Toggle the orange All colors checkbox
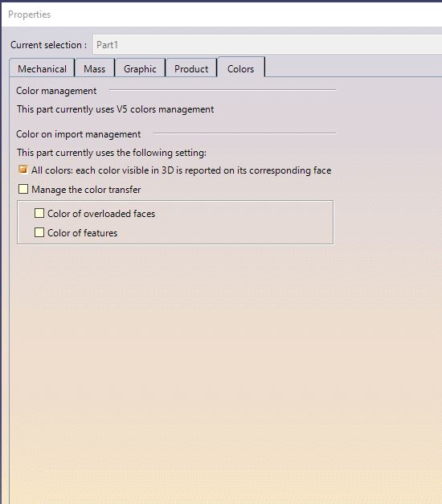 point(23,170)
